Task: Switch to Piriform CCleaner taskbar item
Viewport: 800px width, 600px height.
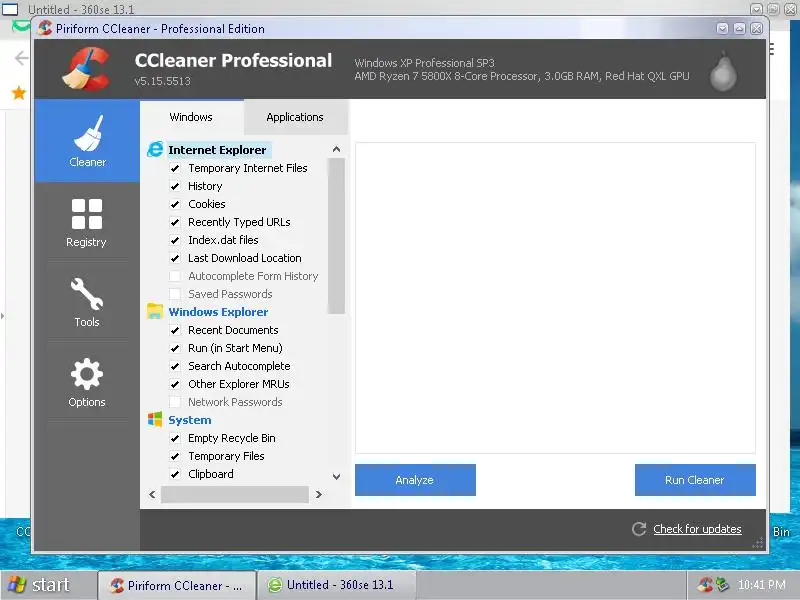Action: [x=177, y=585]
